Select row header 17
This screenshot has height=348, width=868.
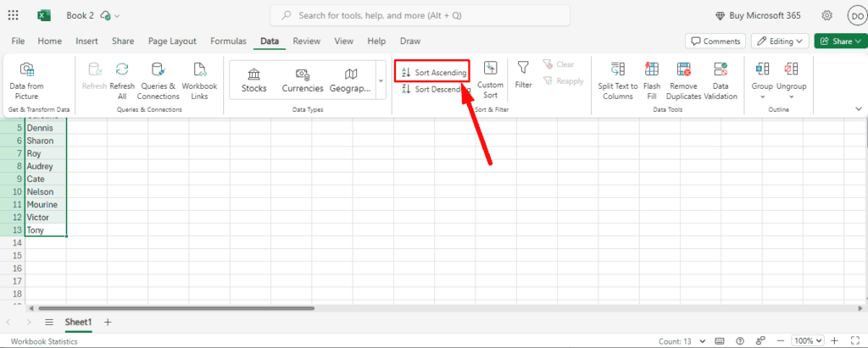(x=13, y=281)
